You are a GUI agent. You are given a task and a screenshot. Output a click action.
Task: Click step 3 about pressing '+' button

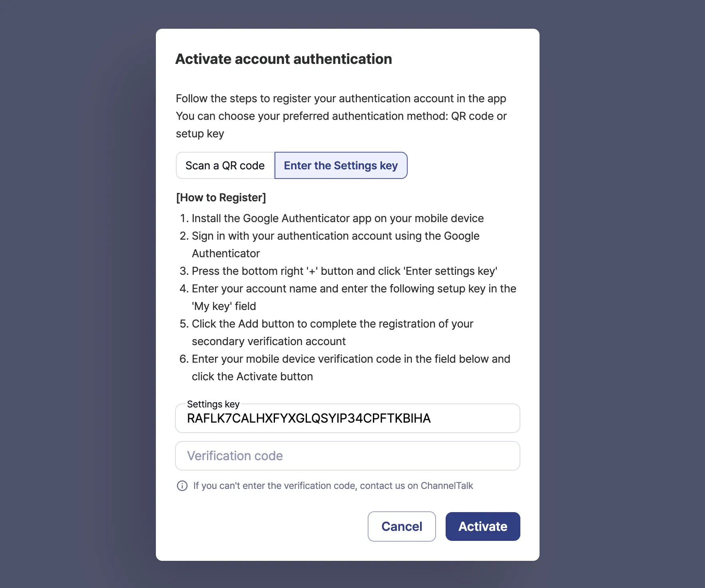pos(344,271)
